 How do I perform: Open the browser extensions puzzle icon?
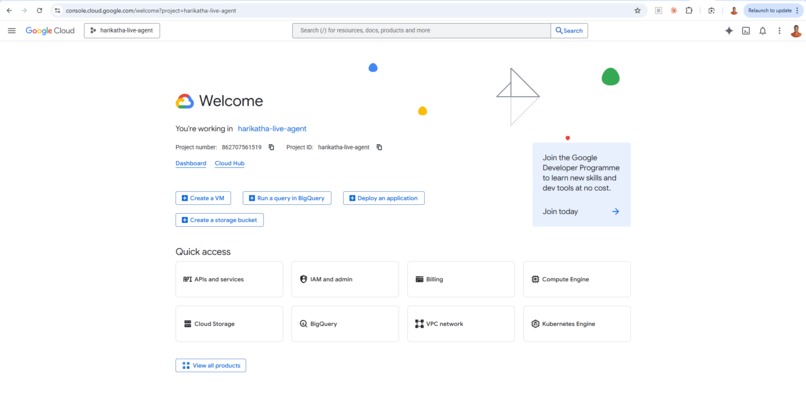[x=689, y=10]
